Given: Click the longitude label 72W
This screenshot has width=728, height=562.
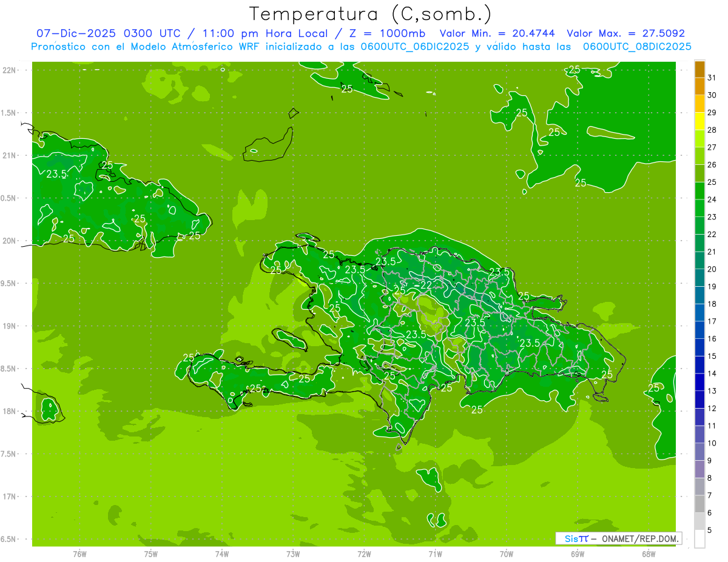Looking at the screenshot, I should (x=364, y=554).
